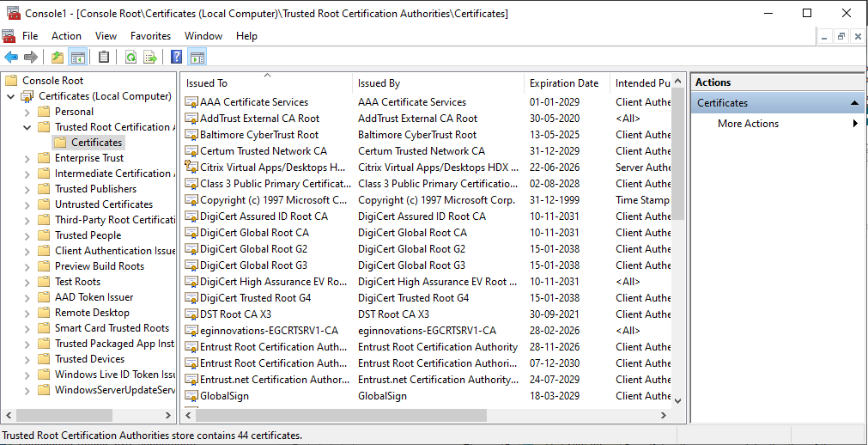Image resolution: width=868 pixels, height=445 pixels.
Task: Click certificate list scroll-down arrow
Action: 678,400
